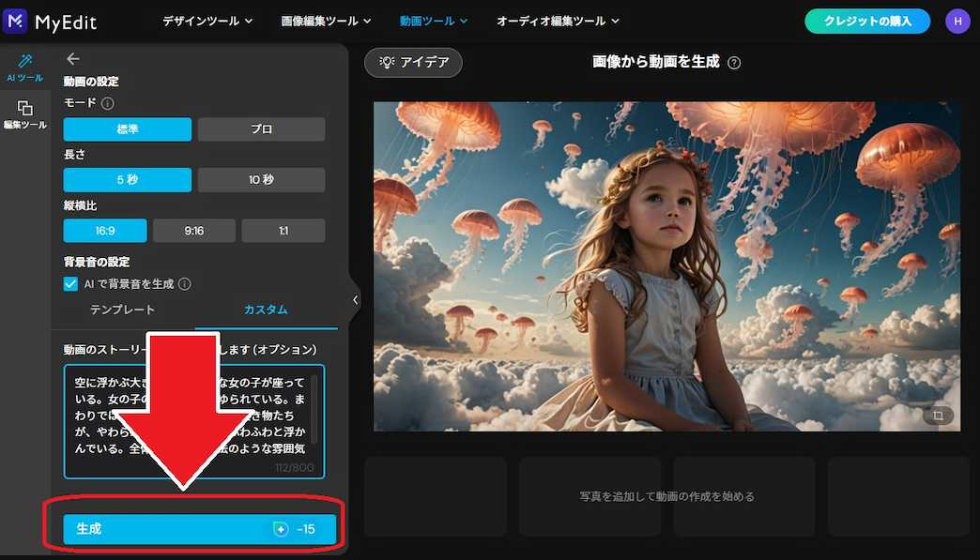Image resolution: width=980 pixels, height=560 pixels.
Task: Select the 9:16 aspect ratio
Action: (194, 230)
